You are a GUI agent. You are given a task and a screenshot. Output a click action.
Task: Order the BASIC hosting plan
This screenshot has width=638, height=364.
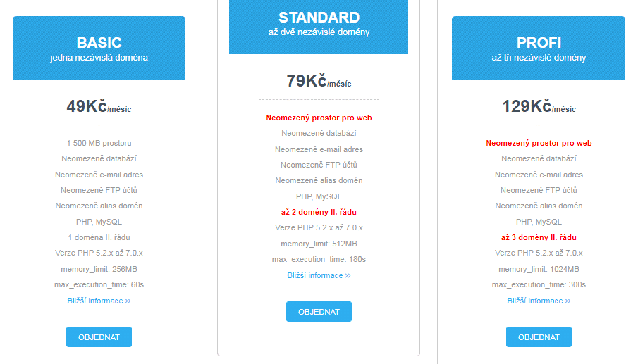[99, 337]
